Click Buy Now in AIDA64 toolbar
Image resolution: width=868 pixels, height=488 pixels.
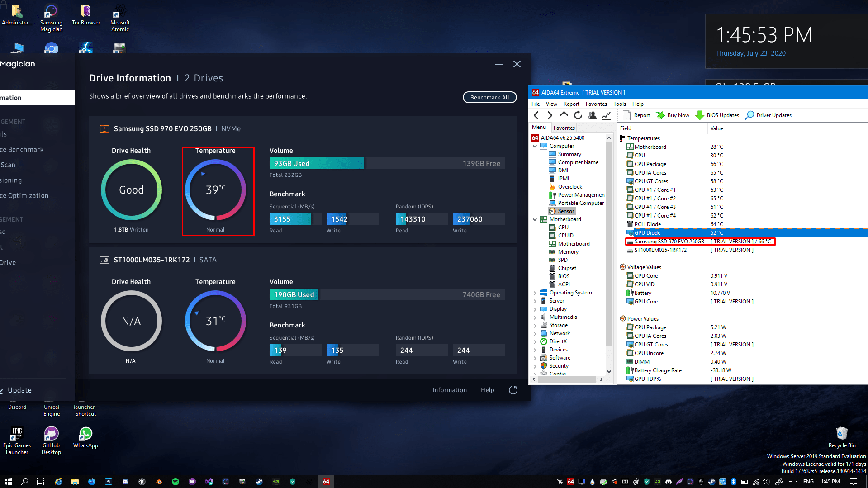tap(673, 115)
